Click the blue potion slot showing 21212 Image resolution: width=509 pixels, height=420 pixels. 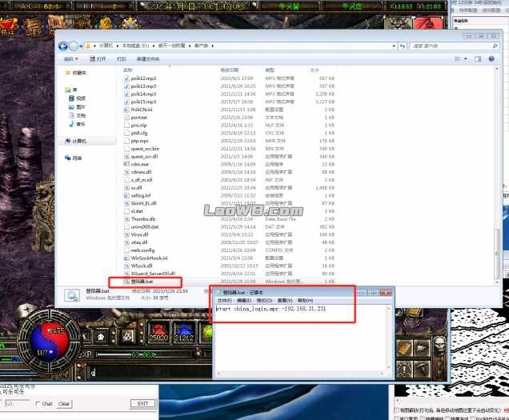pos(184,332)
